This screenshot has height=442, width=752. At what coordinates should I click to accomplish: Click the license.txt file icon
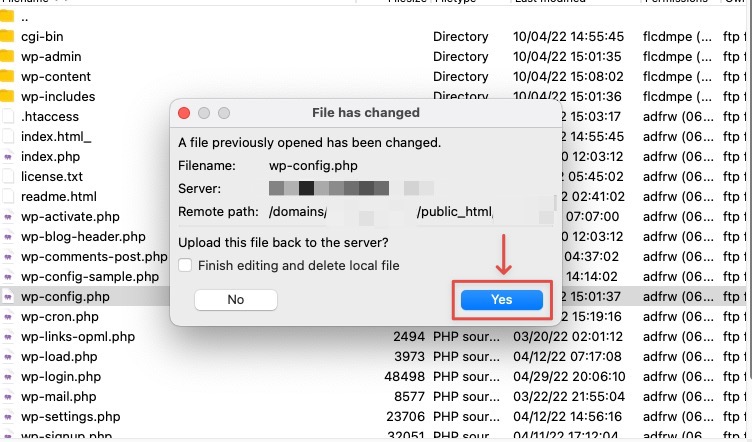[x=8, y=176]
